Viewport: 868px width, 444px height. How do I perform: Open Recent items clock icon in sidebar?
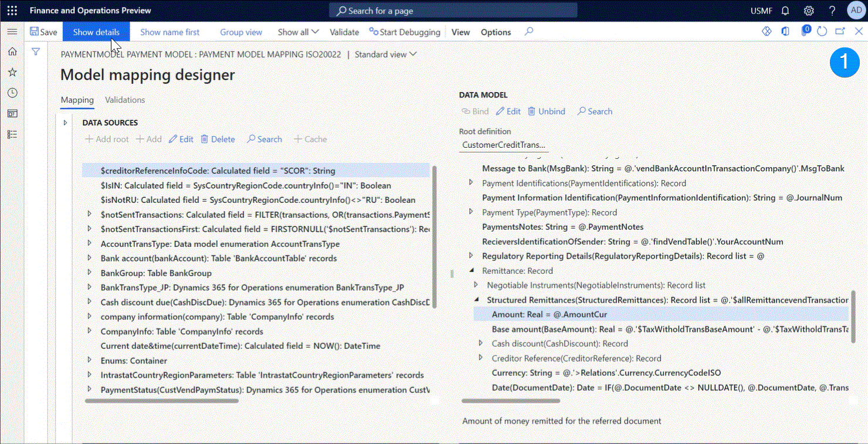pos(12,92)
